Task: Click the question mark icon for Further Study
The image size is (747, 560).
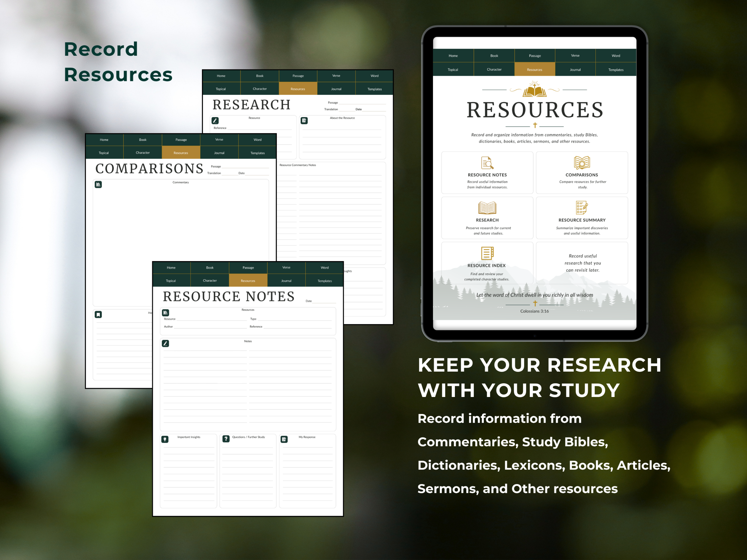Action: click(226, 439)
